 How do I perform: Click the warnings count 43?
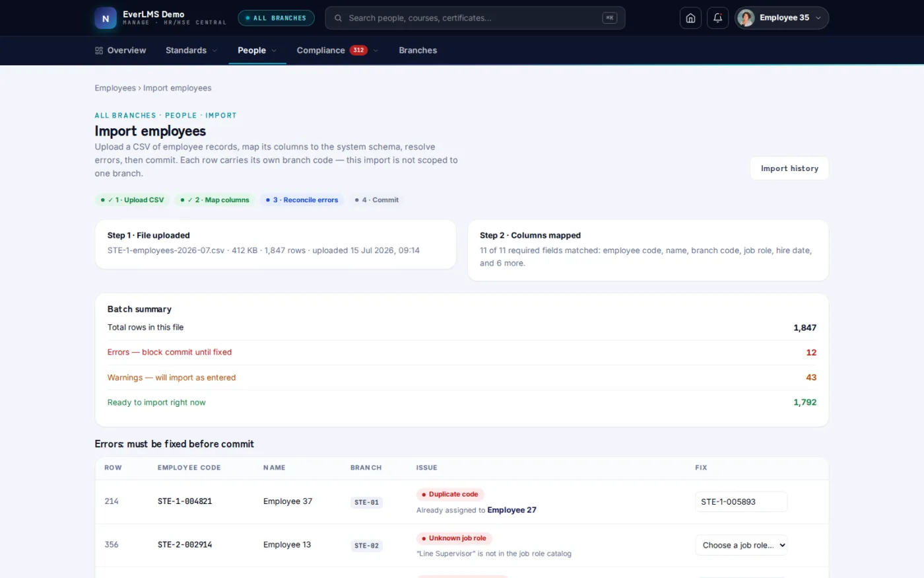[x=811, y=378]
